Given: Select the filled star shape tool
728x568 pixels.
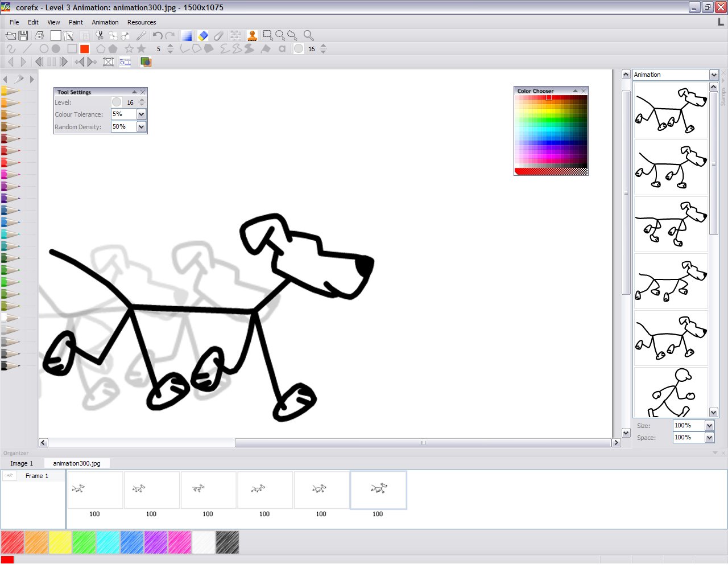Looking at the screenshot, I should click(x=141, y=49).
